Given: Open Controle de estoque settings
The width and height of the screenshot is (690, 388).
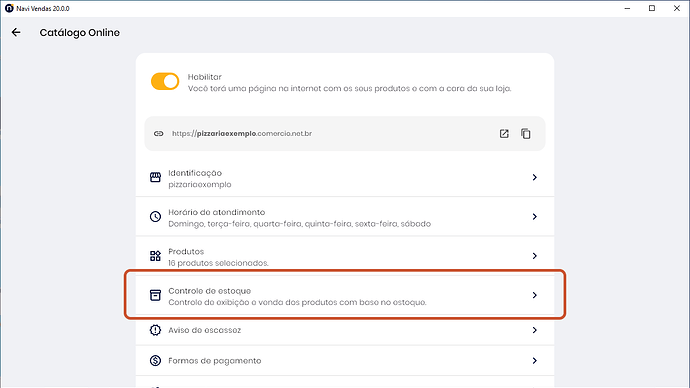Looking at the screenshot, I should click(x=345, y=295).
